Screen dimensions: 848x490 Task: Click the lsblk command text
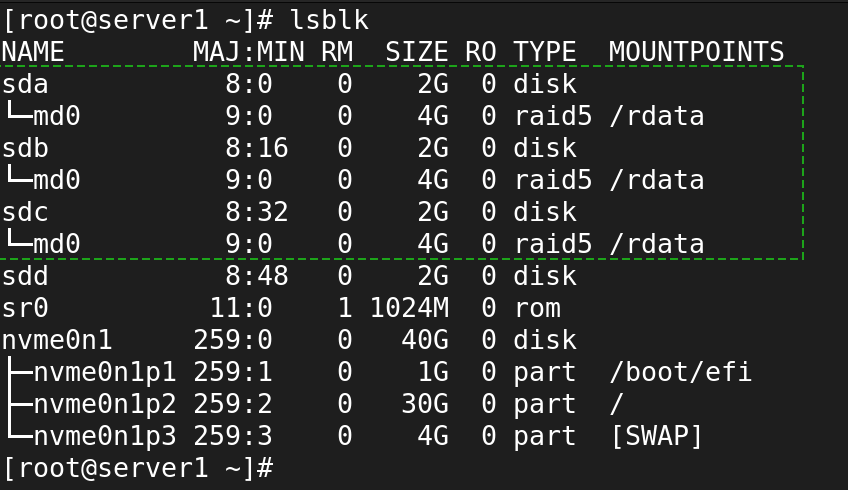click(329, 20)
